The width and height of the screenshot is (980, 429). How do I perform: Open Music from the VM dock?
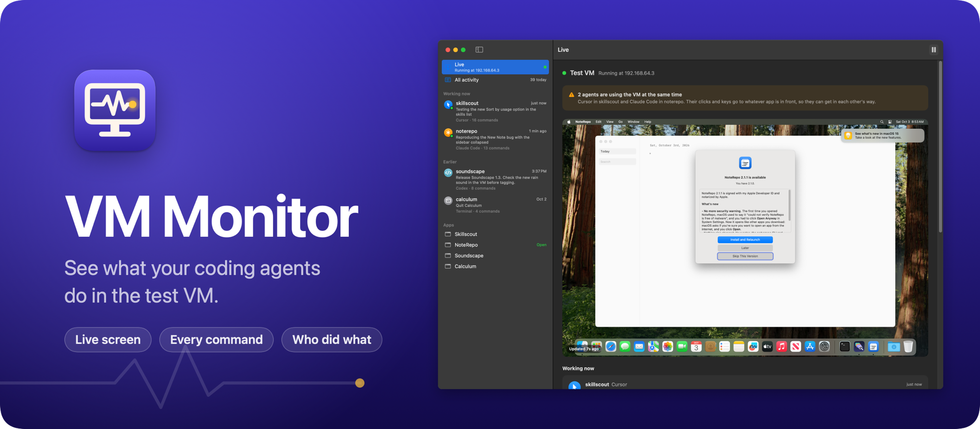click(x=782, y=347)
